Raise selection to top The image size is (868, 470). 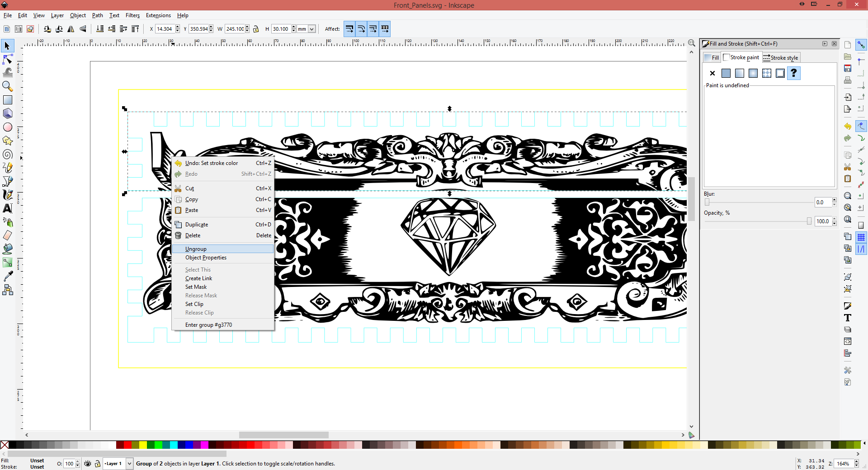coord(135,29)
